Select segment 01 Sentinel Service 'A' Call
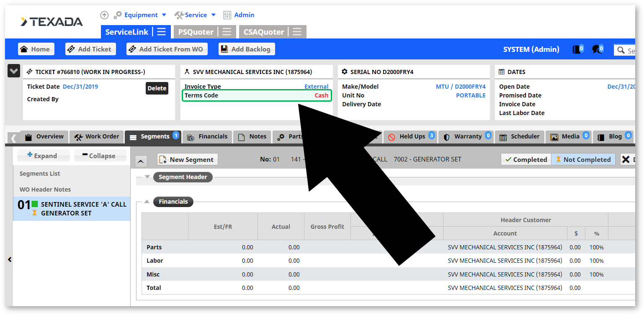Screen dimensions: 644x315 click(x=72, y=209)
